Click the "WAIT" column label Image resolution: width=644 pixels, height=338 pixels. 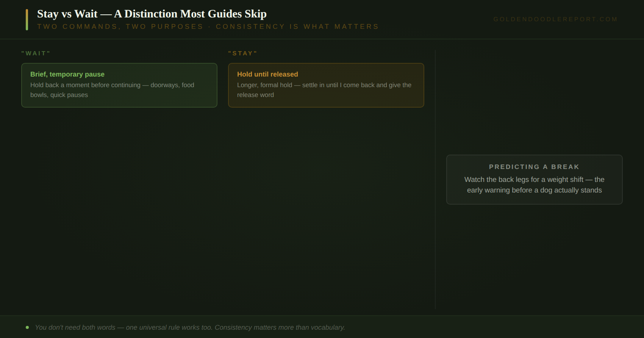(36, 53)
